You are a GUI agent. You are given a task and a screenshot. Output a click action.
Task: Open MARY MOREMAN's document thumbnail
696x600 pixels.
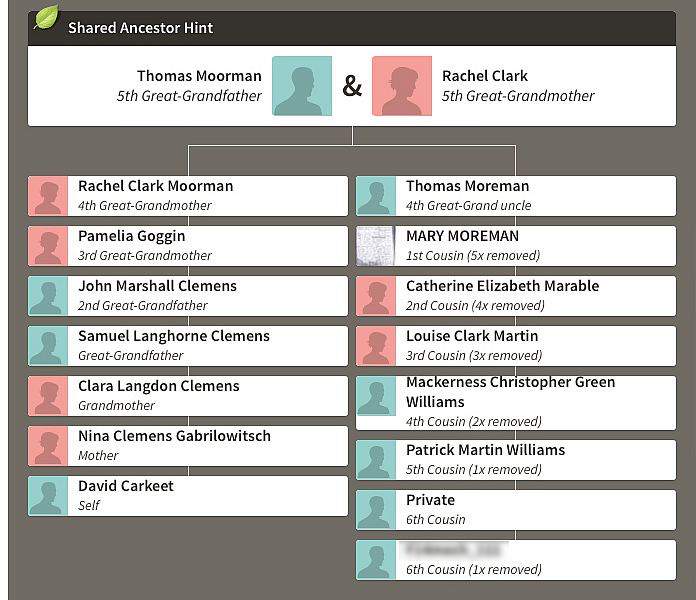point(376,246)
